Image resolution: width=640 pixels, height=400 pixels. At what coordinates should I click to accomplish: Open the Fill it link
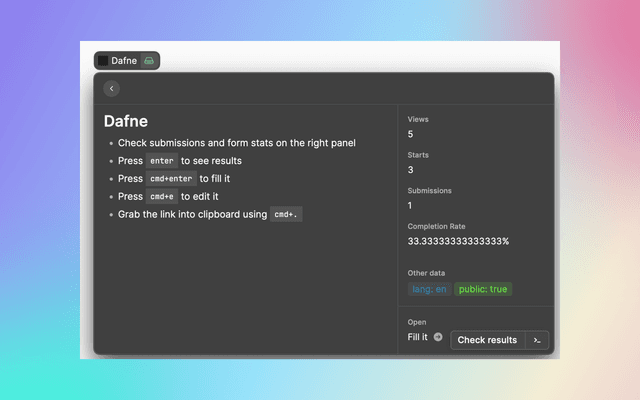pyautogui.click(x=418, y=337)
